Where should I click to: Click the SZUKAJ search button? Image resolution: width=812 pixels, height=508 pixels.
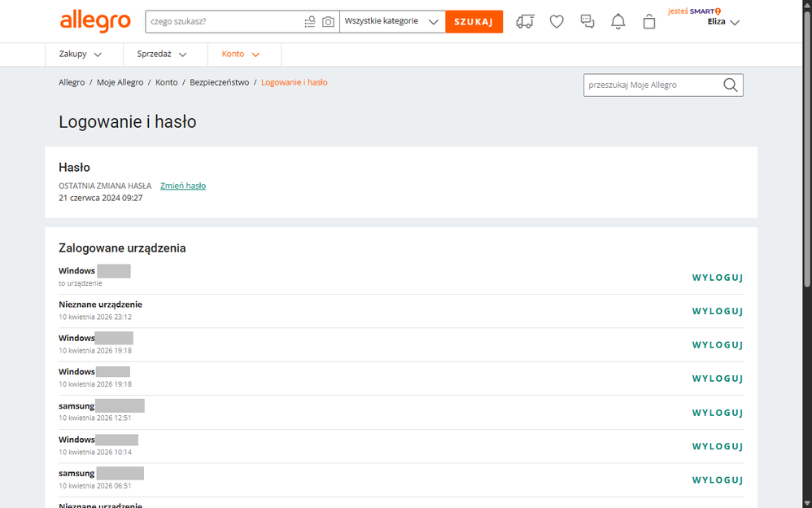[474, 22]
